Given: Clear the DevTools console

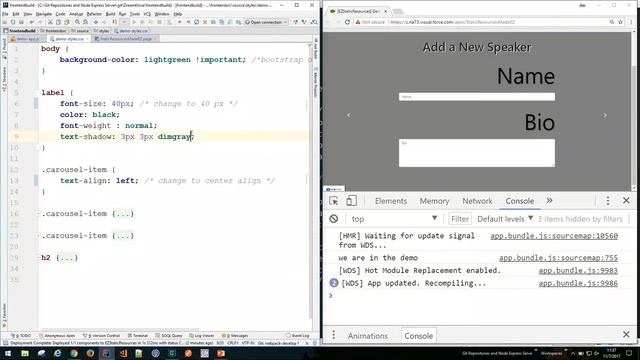Looking at the screenshot, I should click(333, 219).
